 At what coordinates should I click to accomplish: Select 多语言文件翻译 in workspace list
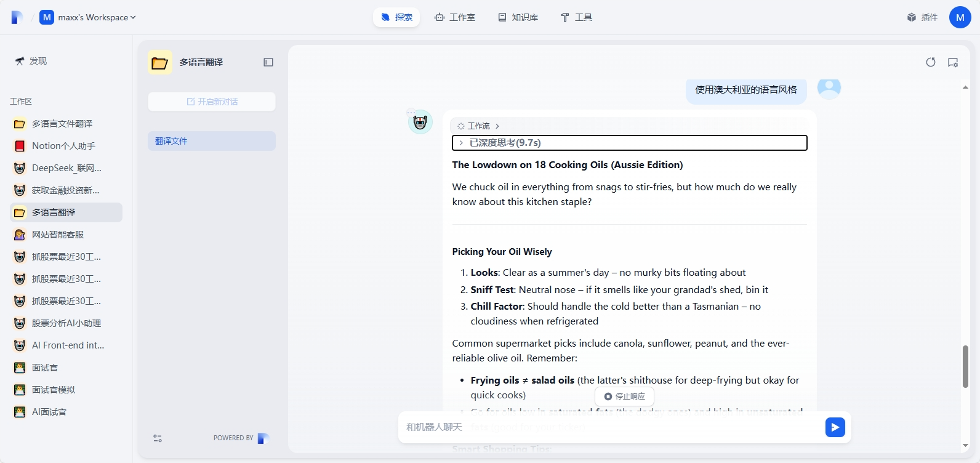click(66, 124)
